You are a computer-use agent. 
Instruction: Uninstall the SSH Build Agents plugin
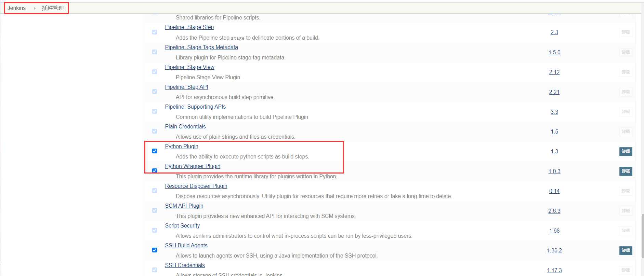point(626,250)
